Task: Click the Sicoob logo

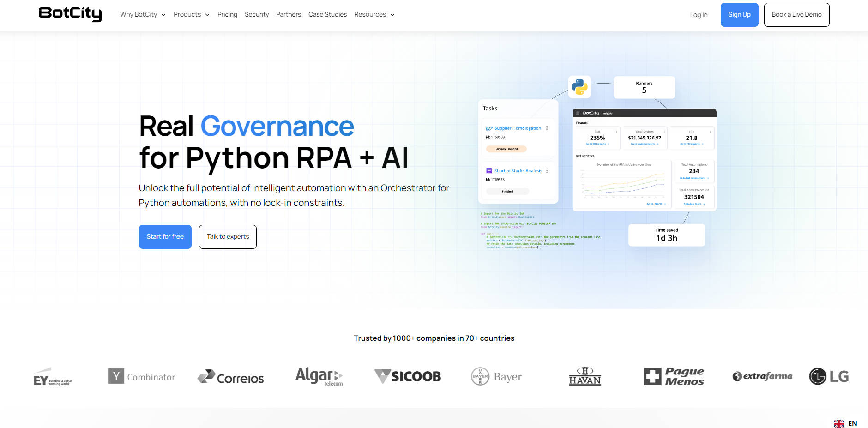Action: [x=407, y=376]
